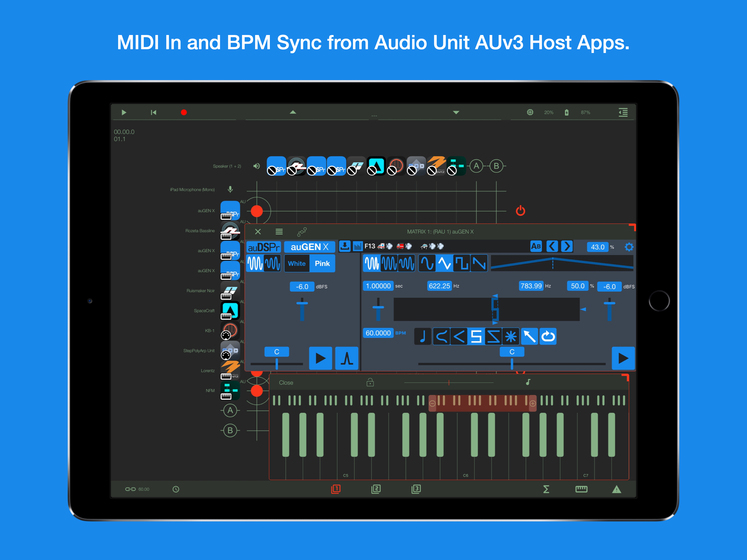
Task: Expand the top bar up chevron
Action: [x=293, y=112]
